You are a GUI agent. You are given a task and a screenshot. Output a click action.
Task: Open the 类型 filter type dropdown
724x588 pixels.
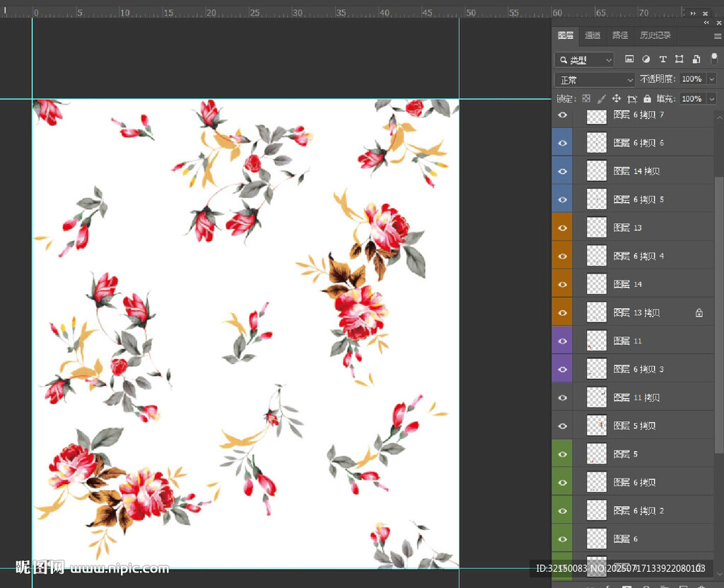click(585, 60)
